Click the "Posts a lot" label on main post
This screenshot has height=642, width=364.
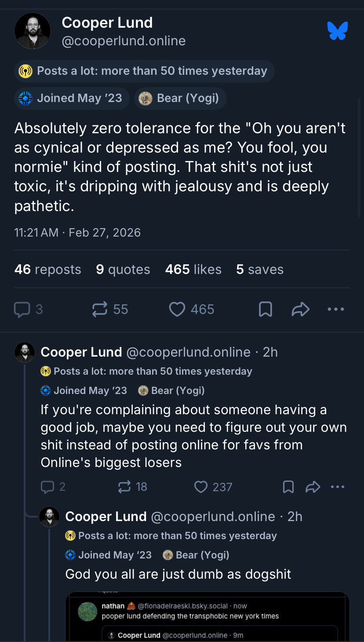click(x=144, y=71)
